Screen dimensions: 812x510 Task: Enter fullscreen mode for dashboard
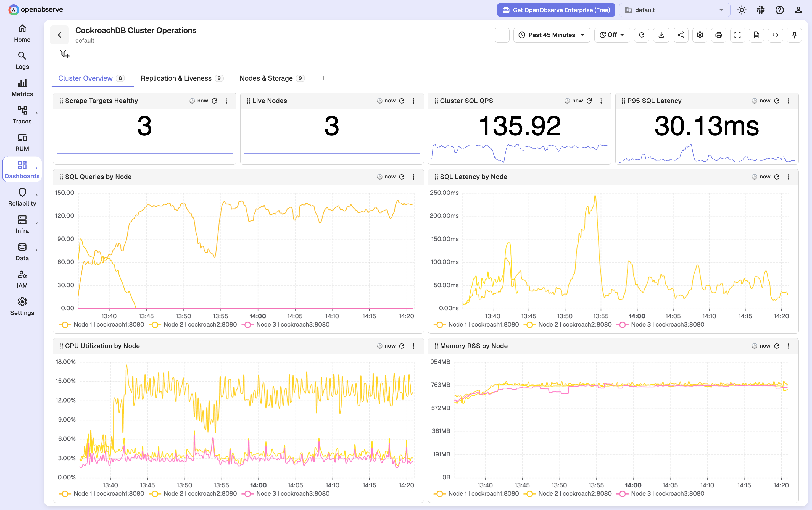pos(737,35)
